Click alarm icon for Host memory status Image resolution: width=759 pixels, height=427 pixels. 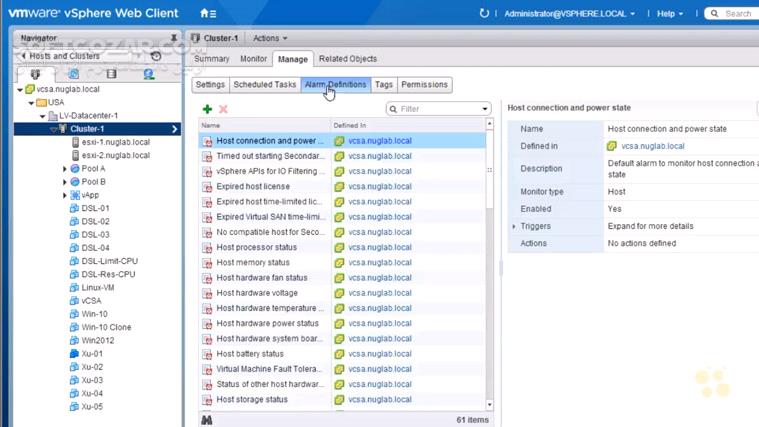tap(208, 262)
